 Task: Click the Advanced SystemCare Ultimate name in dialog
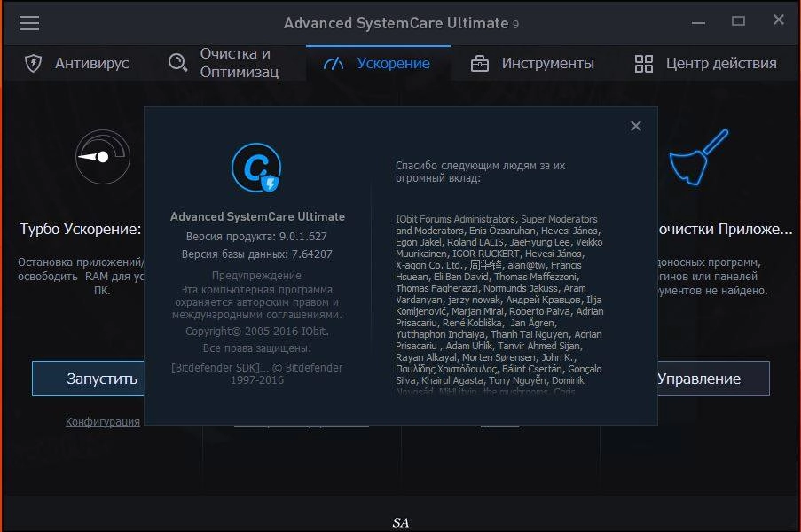[257, 216]
